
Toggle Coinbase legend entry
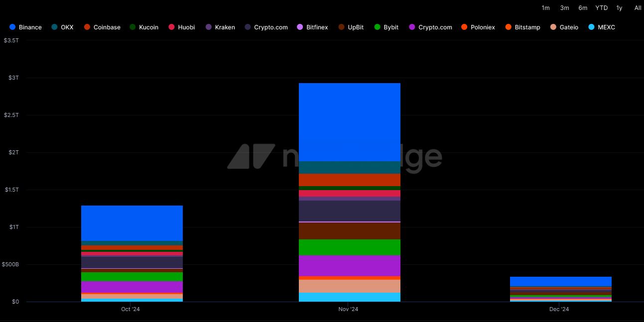click(107, 27)
